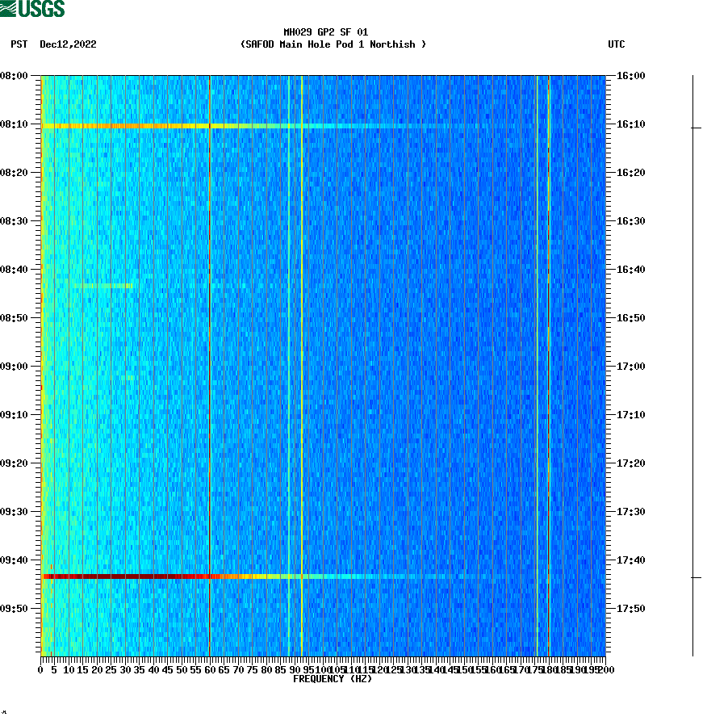Click the FREQUENCY (HZ) axis title
Screen dimensions: 728x721
click(332, 679)
